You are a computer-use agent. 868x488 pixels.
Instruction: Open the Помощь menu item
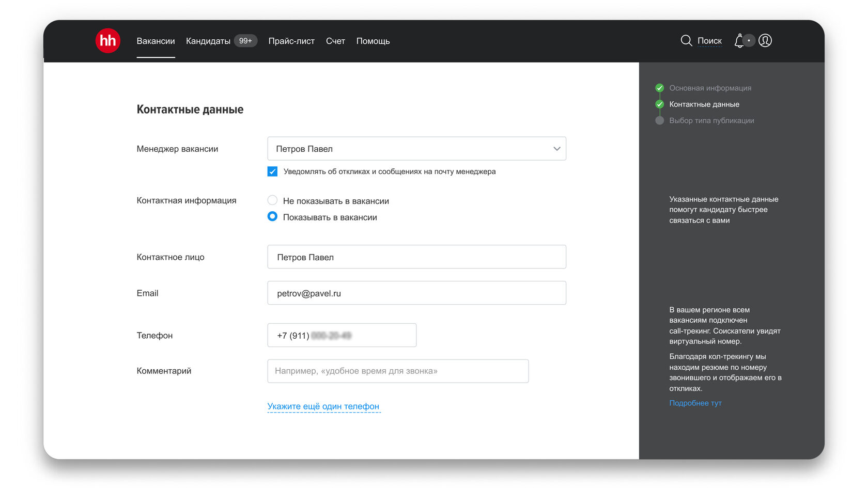pos(373,41)
